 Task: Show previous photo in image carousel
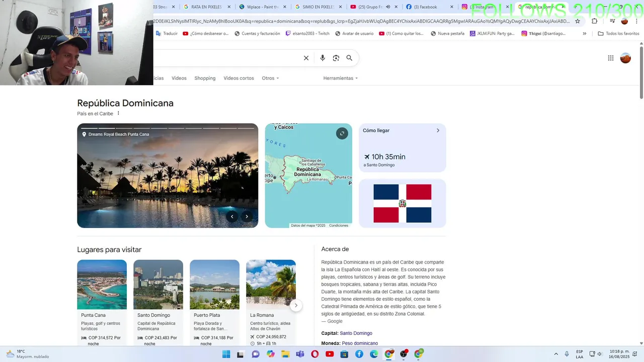pyautogui.click(x=232, y=217)
